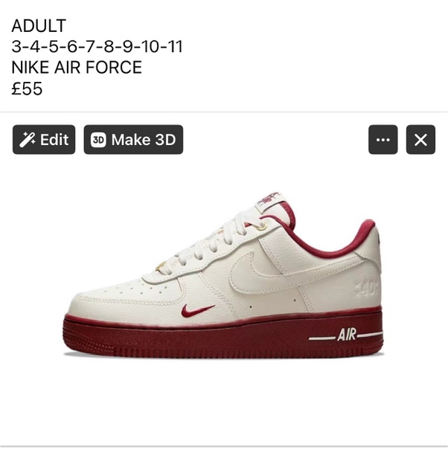Screen dimensions: 448x476
Task: Click the Edit button label text
Action: click(54, 140)
